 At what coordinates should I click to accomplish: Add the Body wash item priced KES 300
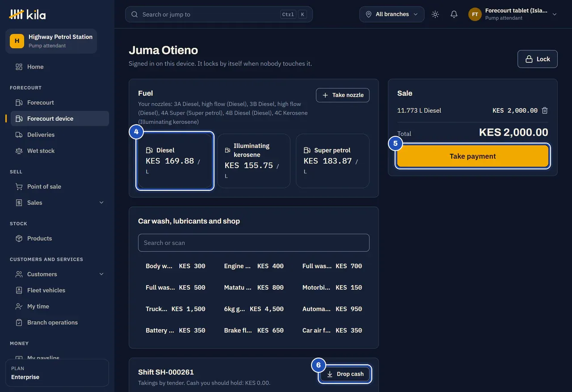coord(176,266)
